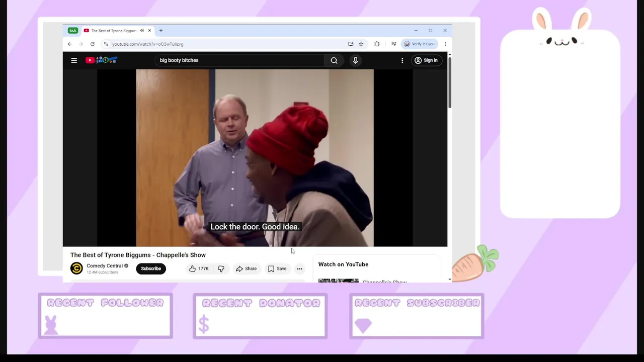
Task: Reload the current page
Action: (93, 44)
